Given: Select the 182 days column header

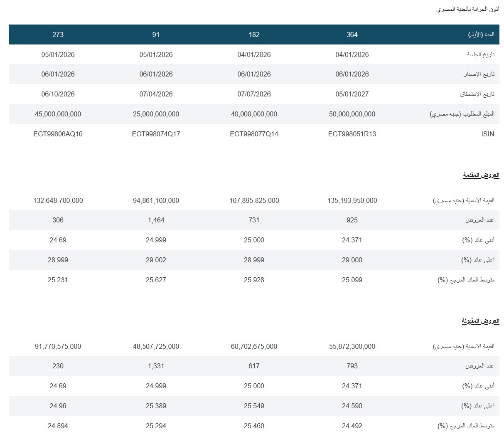Looking at the screenshot, I should click(x=254, y=35).
